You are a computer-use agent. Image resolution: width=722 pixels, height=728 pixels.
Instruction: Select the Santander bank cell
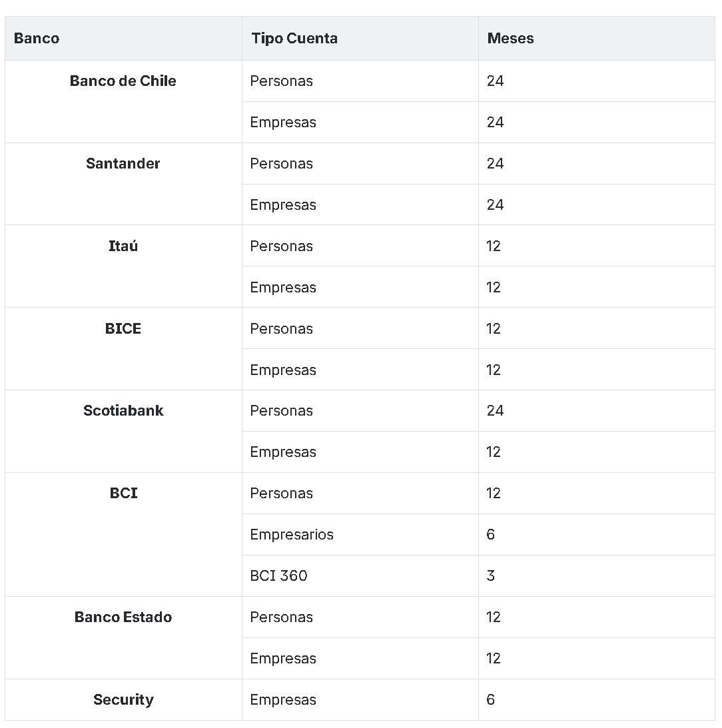tap(123, 164)
